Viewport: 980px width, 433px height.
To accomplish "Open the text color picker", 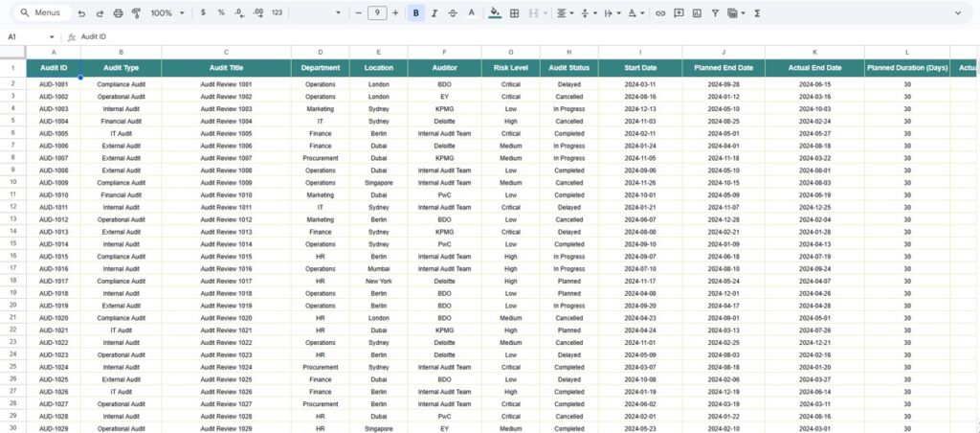I will [471, 13].
